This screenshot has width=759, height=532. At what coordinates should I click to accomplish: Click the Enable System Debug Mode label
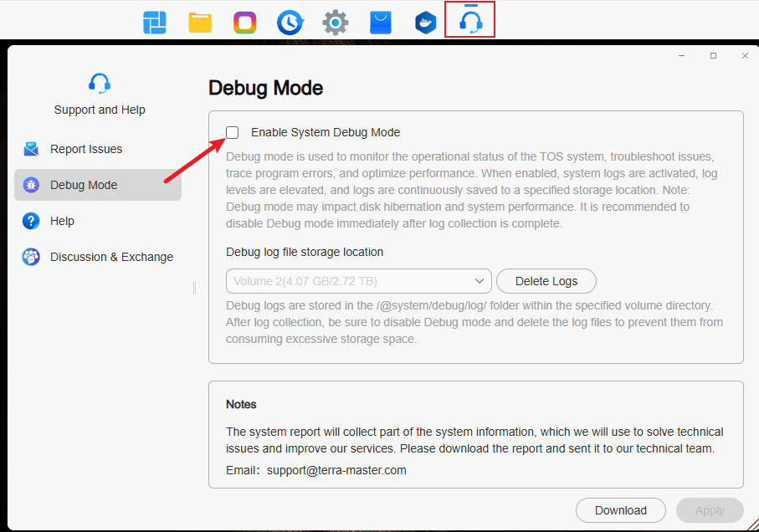(326, 132)
